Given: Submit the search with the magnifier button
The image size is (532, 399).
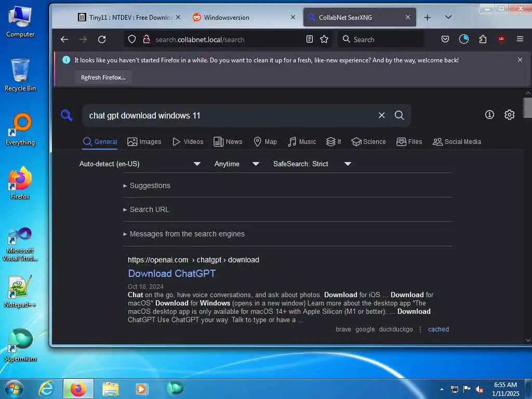Looking at the screenshot, I should tap(400, 115).
